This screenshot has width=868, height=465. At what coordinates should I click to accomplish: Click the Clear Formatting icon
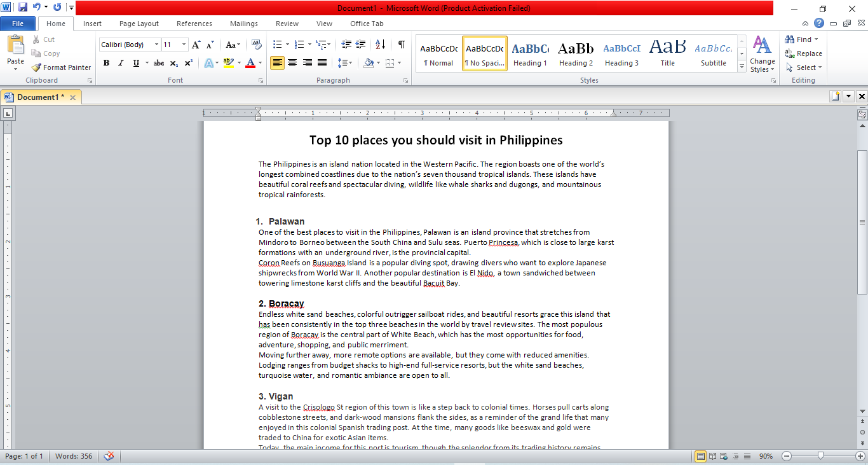click(x=257, y=45)
